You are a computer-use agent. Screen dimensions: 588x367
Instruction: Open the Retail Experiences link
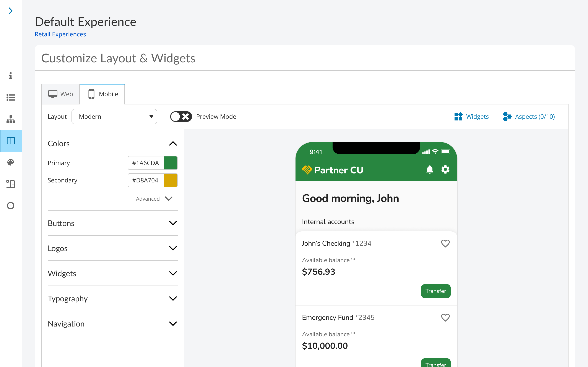[x=60, y=34]
